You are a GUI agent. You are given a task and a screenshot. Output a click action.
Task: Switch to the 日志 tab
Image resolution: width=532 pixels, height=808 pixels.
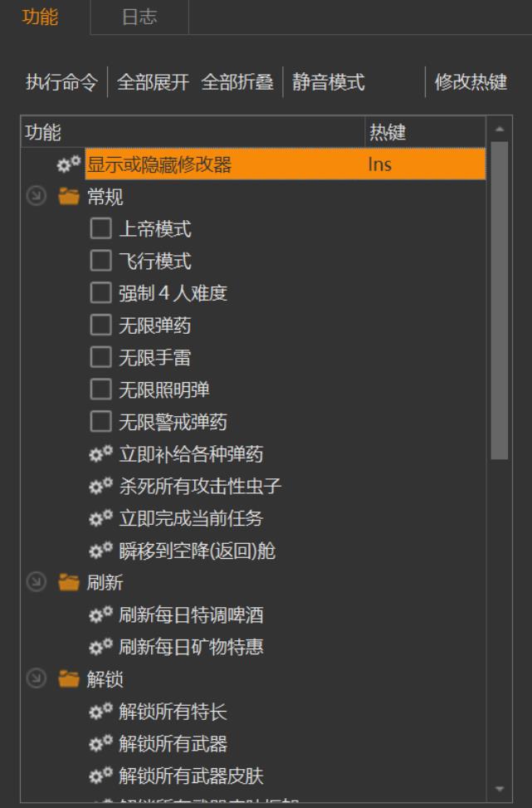[x=139, y=17]
